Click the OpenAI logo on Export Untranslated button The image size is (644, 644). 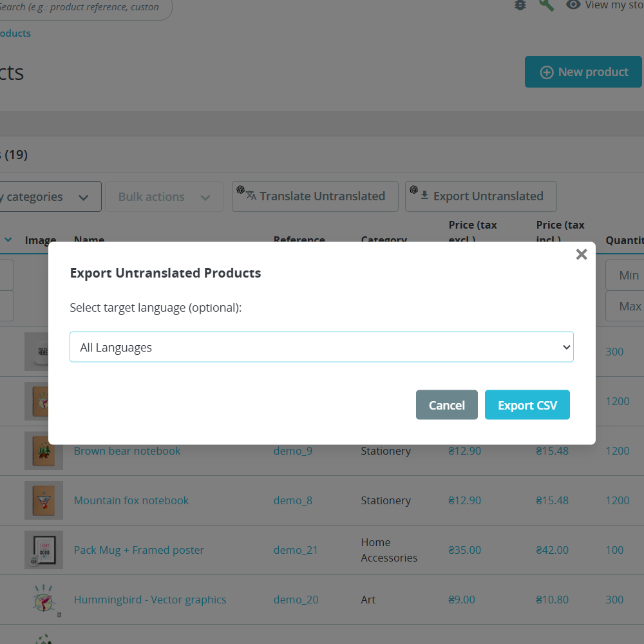pos(413,191)
